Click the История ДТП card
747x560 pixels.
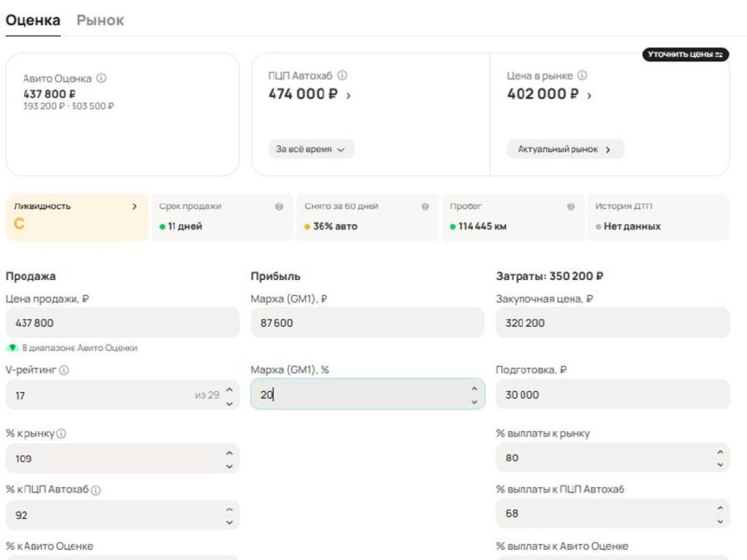click(x=658, y=217)
